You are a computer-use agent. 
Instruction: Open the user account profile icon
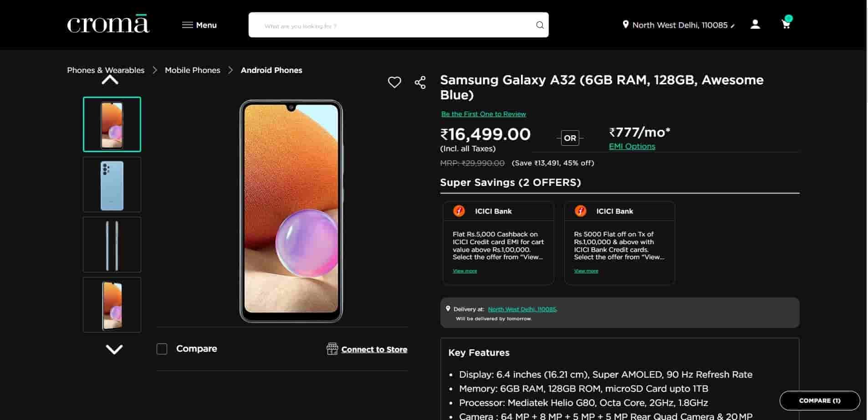tap(755, 24)
